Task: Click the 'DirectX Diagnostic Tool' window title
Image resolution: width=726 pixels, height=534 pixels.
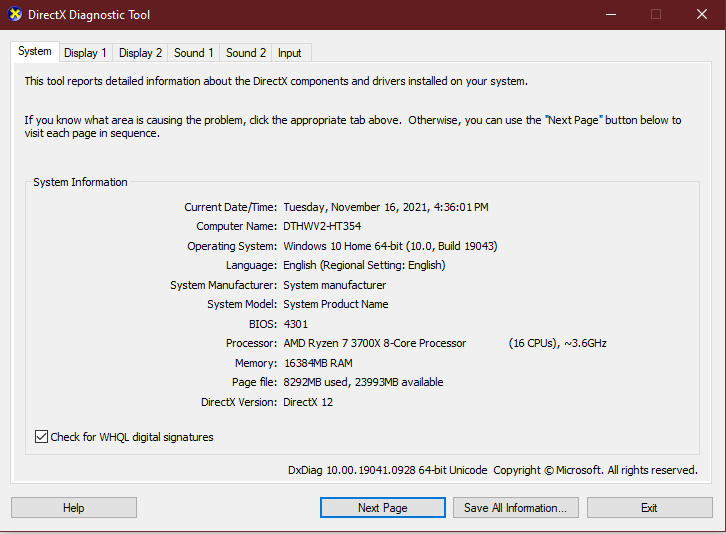Action: 89,15
